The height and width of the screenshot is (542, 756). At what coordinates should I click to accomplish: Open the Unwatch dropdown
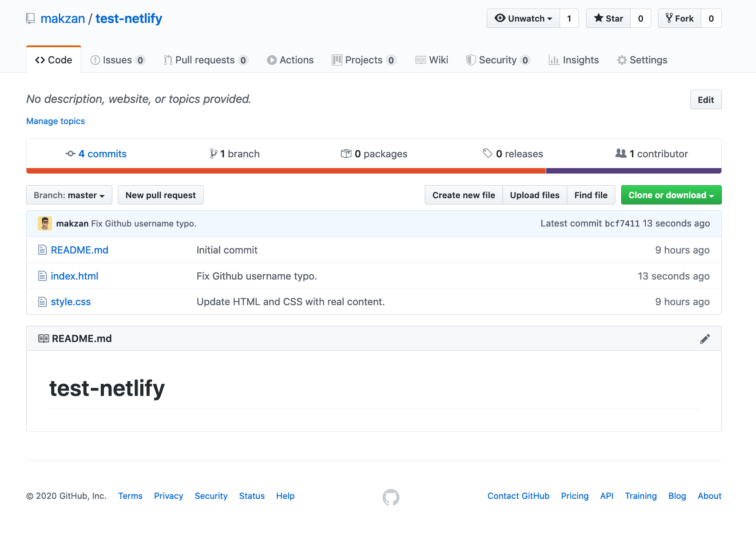pos(523,18)
